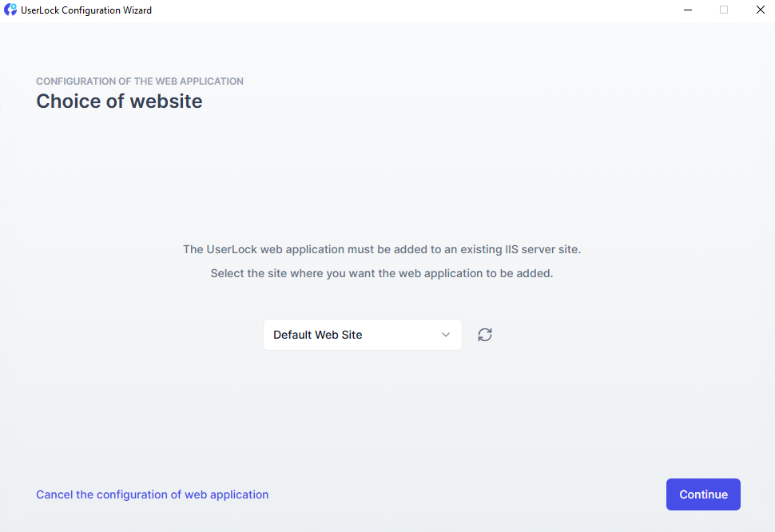Click the text about existing IIS server site
The height and width of the screenshot is (532, 775).
tap(382, 249)
